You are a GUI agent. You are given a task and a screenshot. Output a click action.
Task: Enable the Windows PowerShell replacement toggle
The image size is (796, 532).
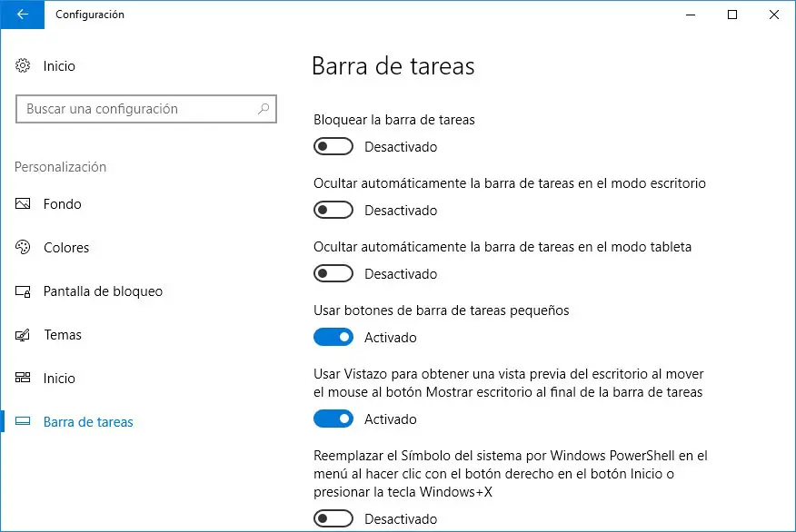pyautogui.click(x=333, y=519)
